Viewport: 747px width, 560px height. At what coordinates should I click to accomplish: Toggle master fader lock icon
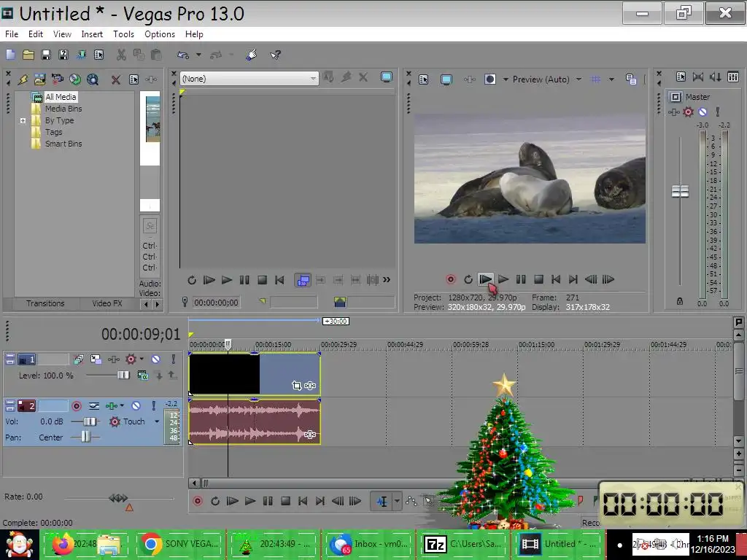(x=680, y=301)
